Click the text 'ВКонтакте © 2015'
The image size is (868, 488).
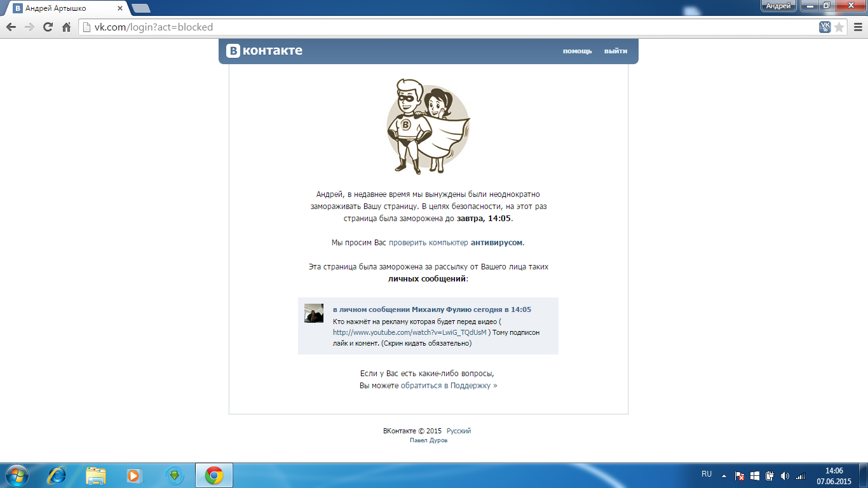412,431
